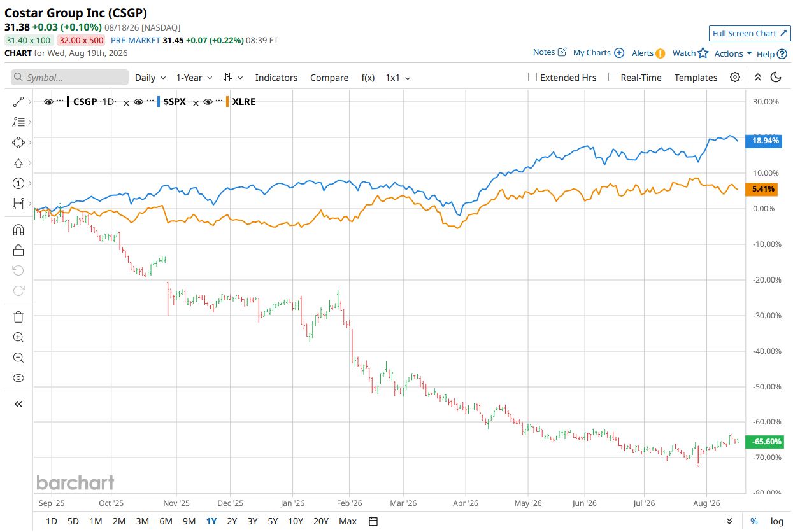Screen dimensions: 793x532
Task: Open Alerts warning icon
Action: pos(661,53)
